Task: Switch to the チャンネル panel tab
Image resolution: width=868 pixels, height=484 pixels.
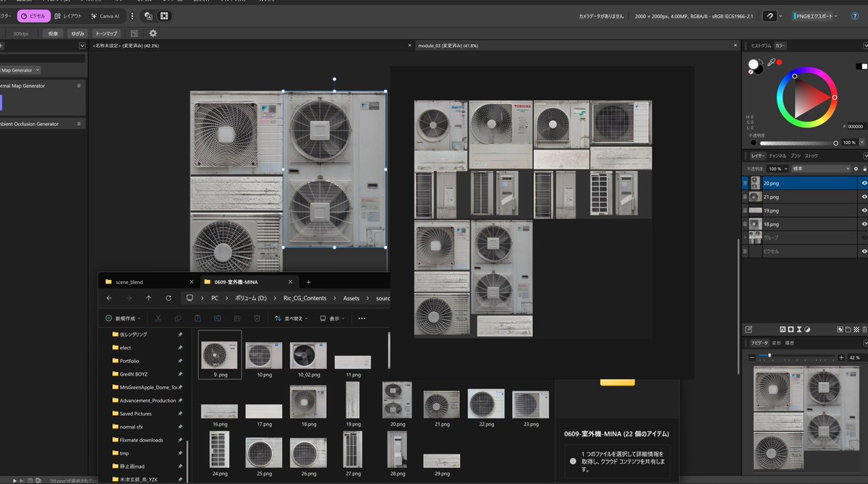Action: pyautogui.click(x=778, y=156)
